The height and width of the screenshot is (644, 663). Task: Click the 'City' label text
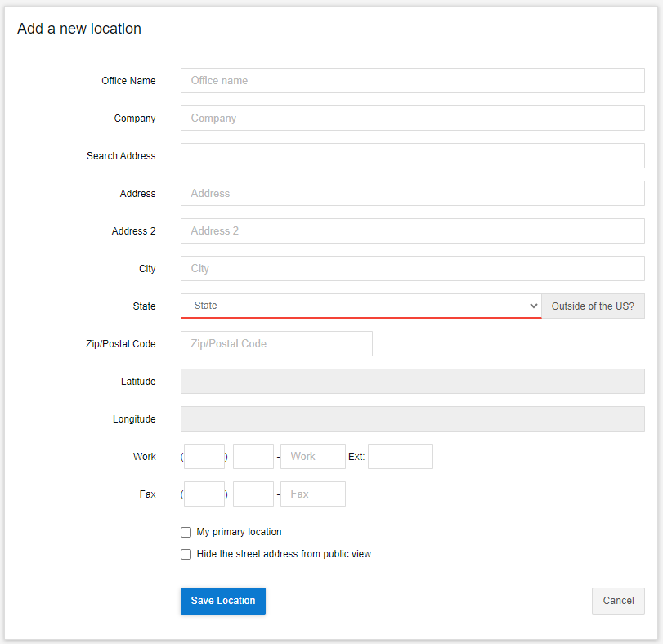point(147,269)
